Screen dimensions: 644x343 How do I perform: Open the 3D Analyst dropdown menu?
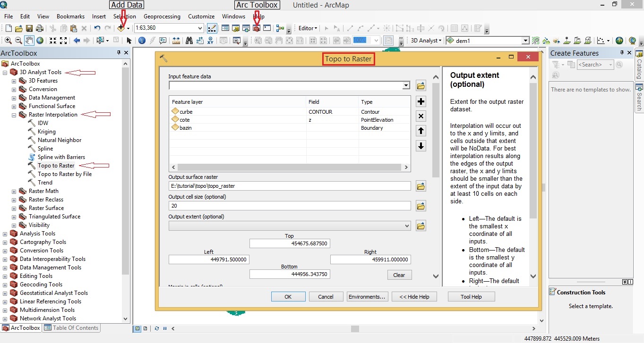coord(427,41)
